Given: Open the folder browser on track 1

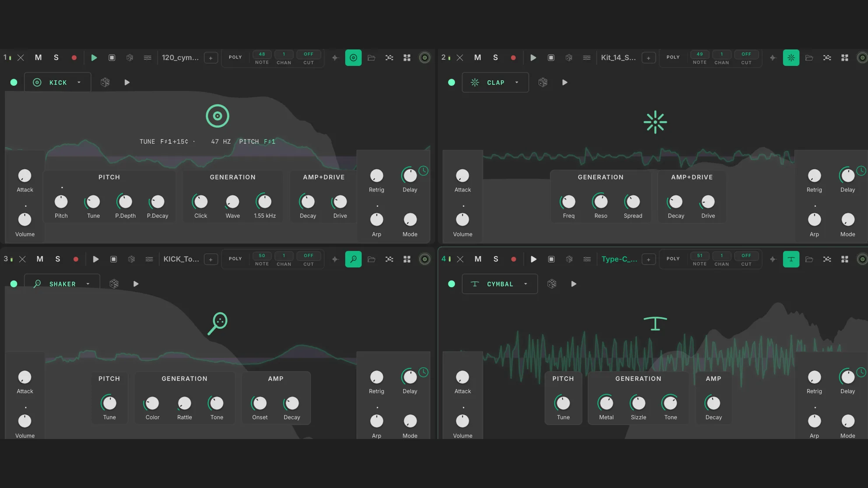Looking at the screenshot, I should 371,58.
